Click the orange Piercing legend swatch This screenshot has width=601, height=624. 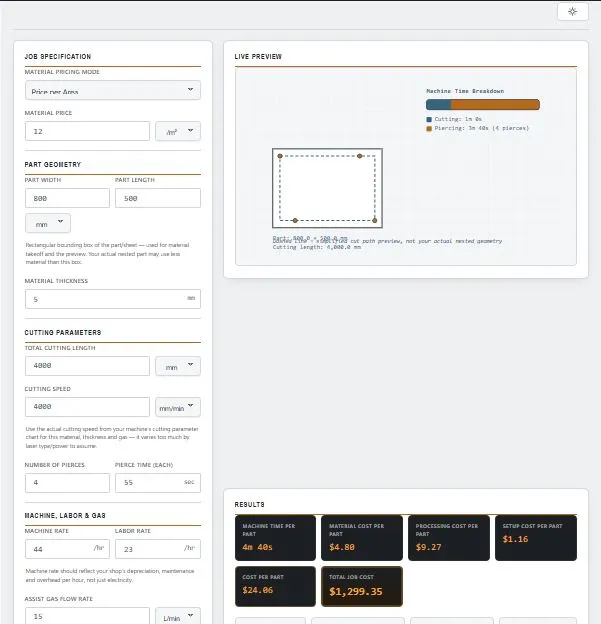coord(429,129)
